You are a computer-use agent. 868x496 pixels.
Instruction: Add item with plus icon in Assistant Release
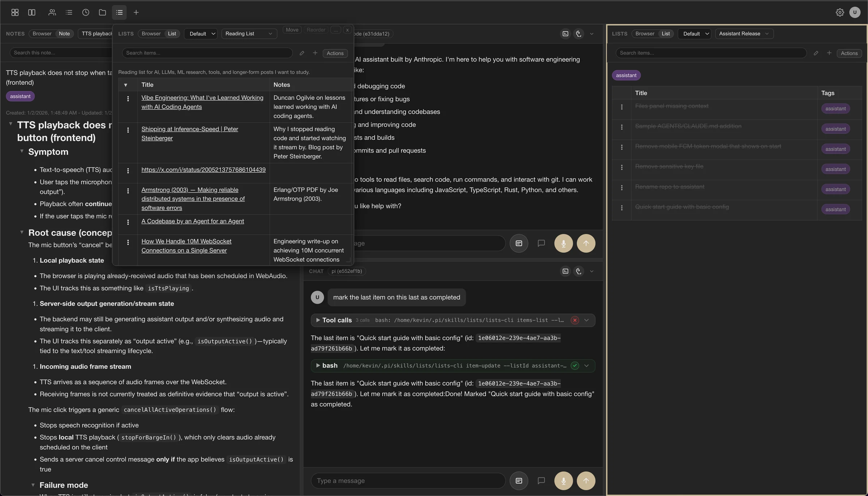tap(829, 53)
